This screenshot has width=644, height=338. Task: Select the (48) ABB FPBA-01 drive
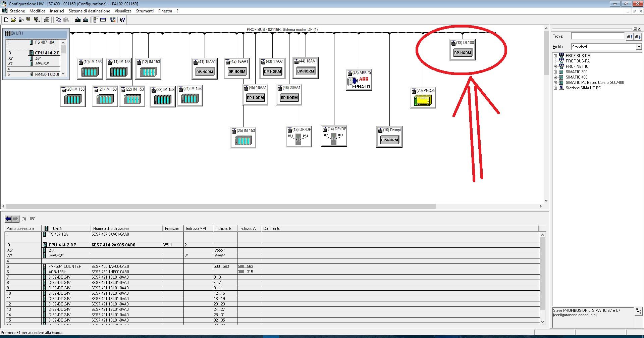(359, 80)
